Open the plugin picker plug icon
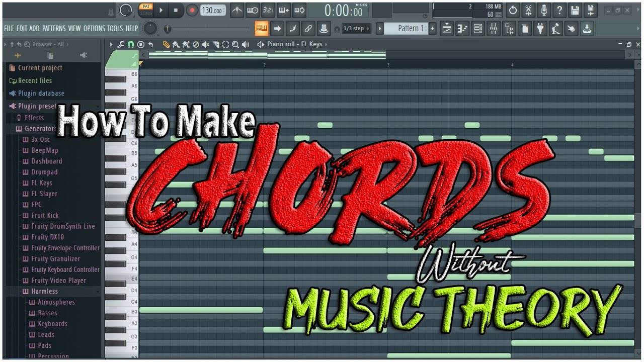The height and width of the screenshot is (362, 644). 540,29
